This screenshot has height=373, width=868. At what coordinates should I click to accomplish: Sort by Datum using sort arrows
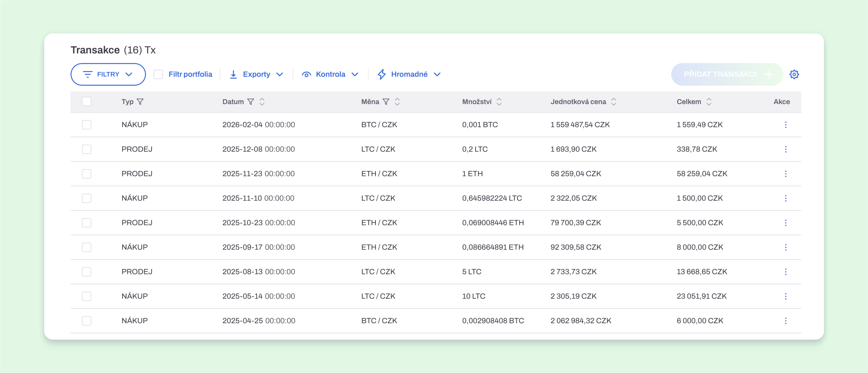tap(262, 102)
